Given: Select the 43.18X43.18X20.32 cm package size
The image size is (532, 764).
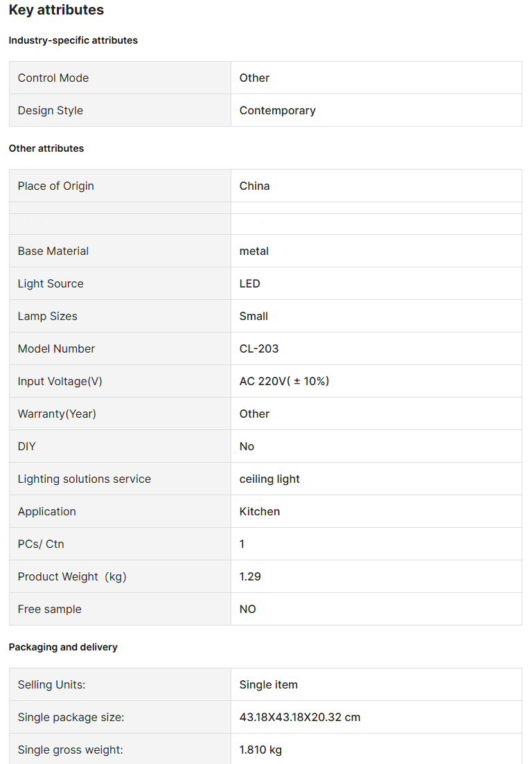Looking at the screenshot, I should (x=300, y=717).
